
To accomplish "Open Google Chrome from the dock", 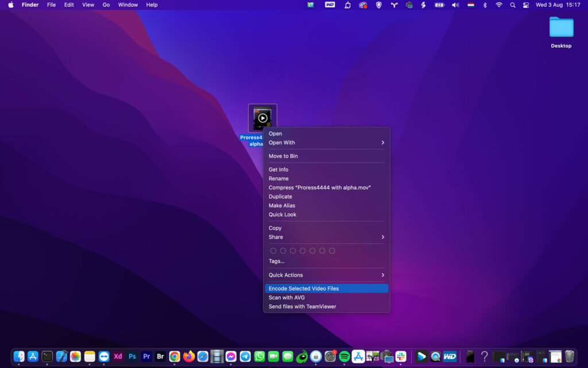I will [x=175, y=356].
